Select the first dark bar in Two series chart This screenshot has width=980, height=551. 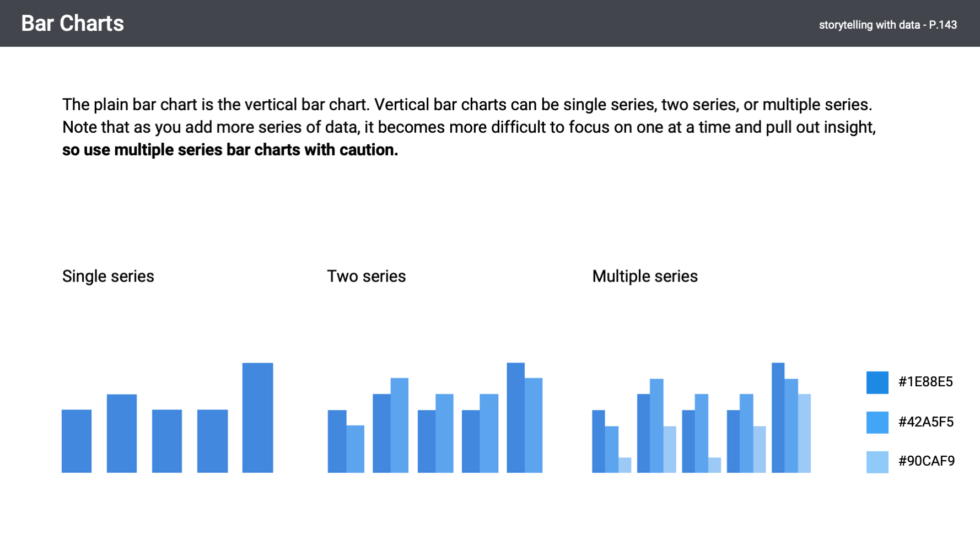tap(337, 441)
